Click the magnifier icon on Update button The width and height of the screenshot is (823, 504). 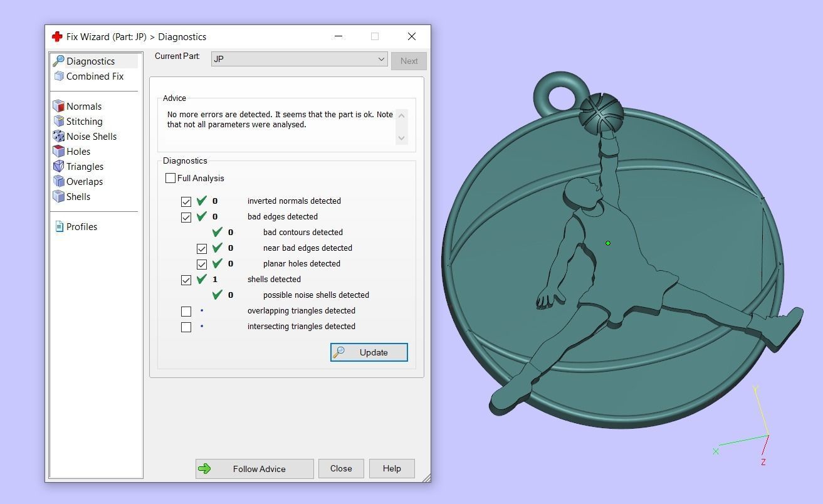point(338,352)
